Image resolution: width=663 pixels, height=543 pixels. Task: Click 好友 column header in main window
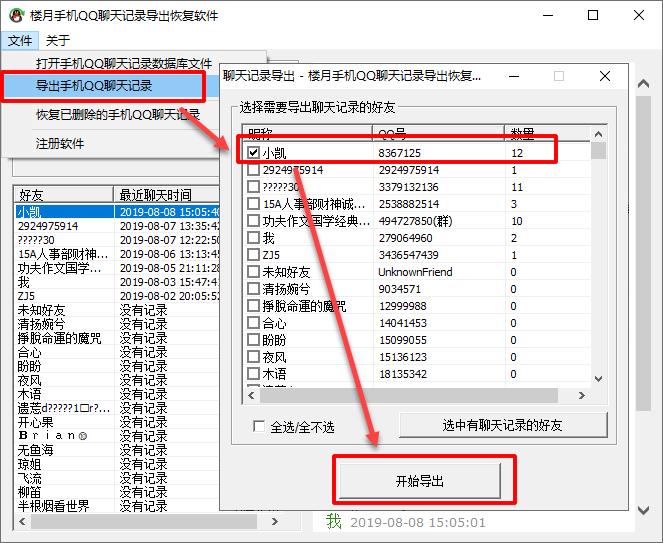tap(63, 195)
